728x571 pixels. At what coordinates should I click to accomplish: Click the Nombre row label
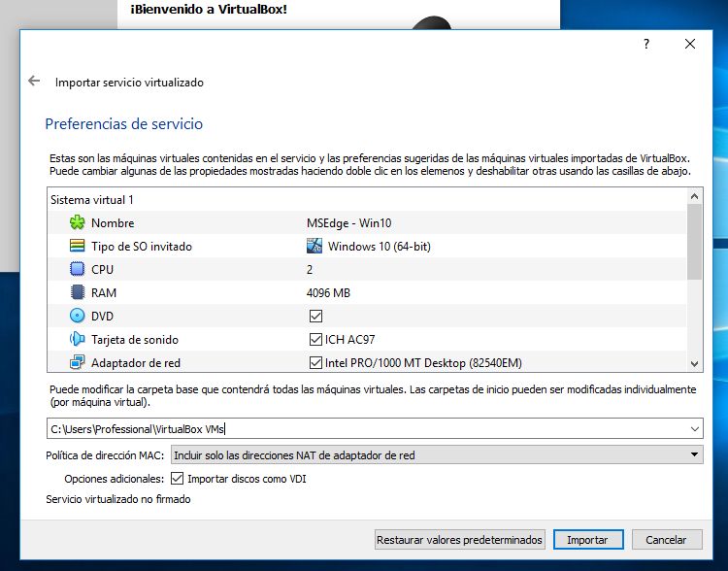tap(113, 223)
